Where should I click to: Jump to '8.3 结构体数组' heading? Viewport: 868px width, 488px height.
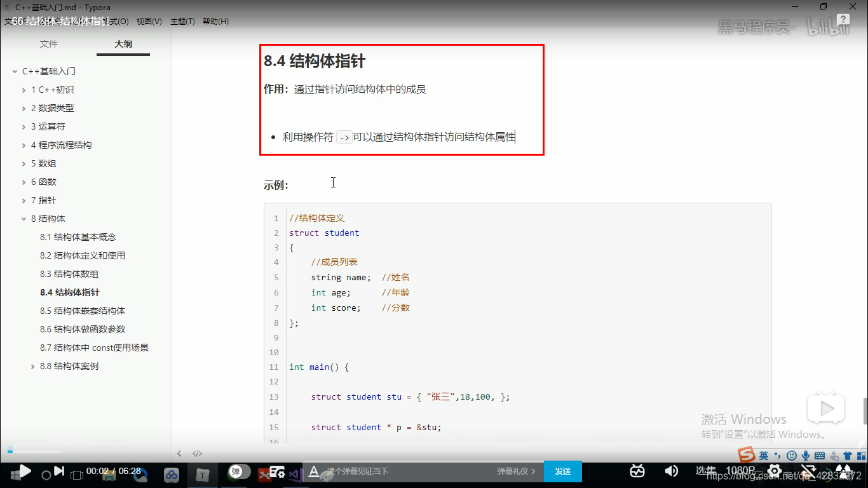pos(69,274)
